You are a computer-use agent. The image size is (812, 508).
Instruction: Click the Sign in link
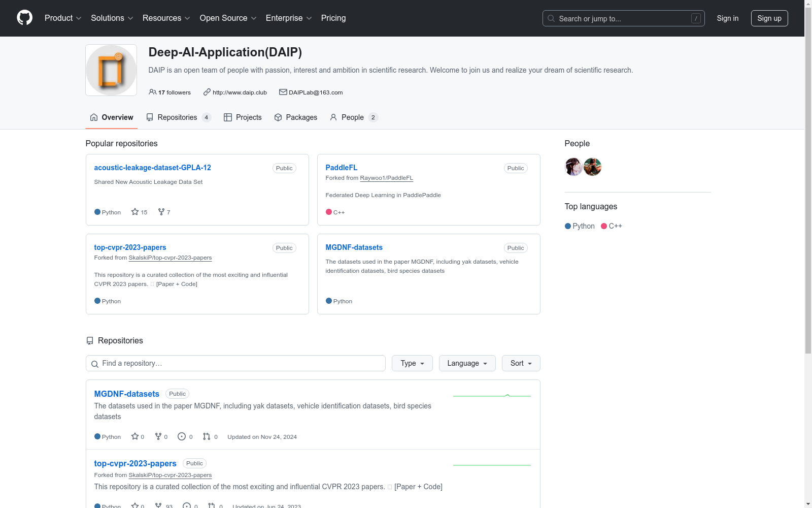pos(727,18)
